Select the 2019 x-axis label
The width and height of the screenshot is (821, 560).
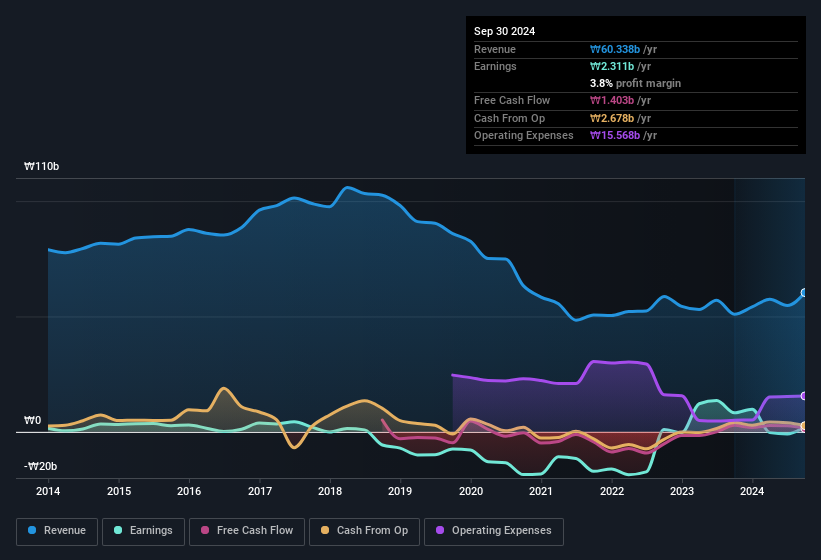coord(400,491)
